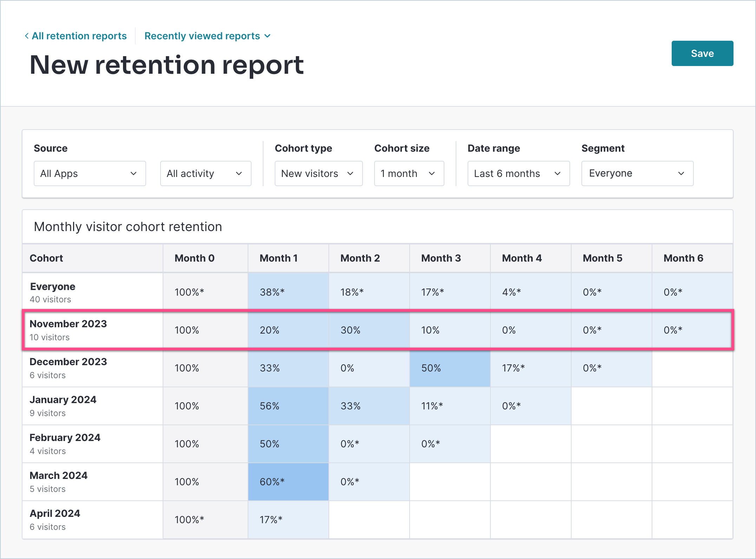The height and width of the screenshot is (559, 756).
Task: Click the Everyone cohort row with 40 visitors
Action: [x=53, y=291]
